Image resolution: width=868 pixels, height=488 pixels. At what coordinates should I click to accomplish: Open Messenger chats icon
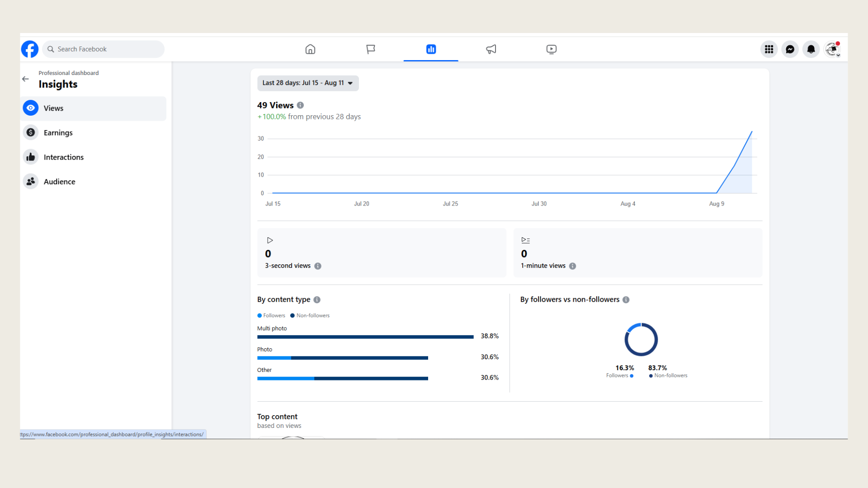click(790, 49)
